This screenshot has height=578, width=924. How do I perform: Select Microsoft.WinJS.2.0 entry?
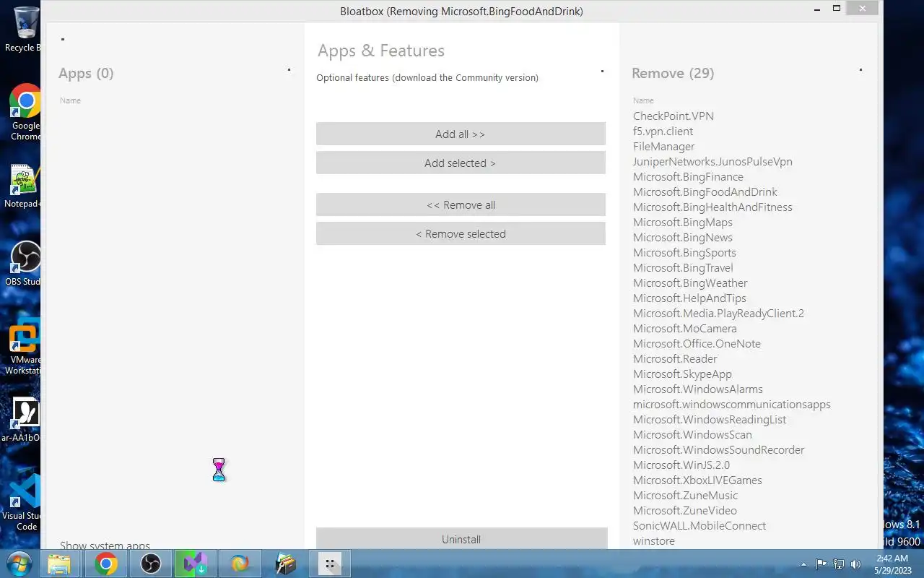(x=681, y=465)
